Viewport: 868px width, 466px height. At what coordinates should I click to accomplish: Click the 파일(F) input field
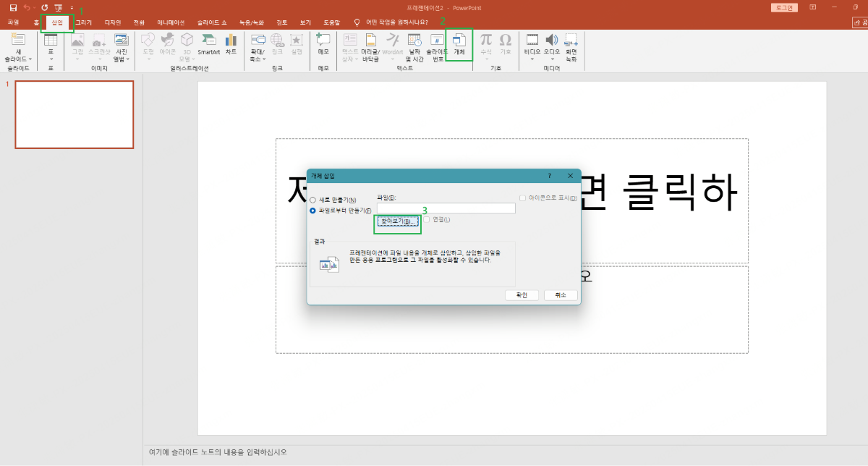tap(446, 208)
